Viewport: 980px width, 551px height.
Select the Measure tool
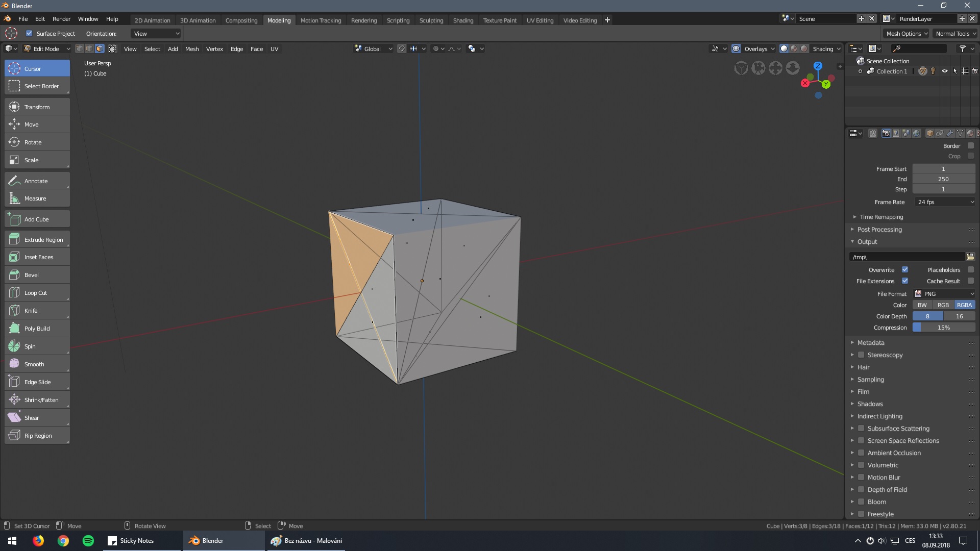(x=37, y=198)
